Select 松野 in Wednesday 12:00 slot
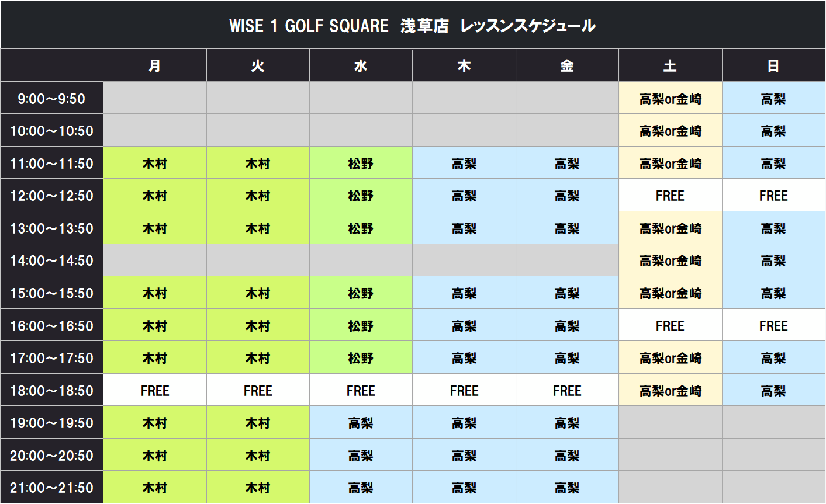This screenshot has width=826, height=504. point(361,195)
